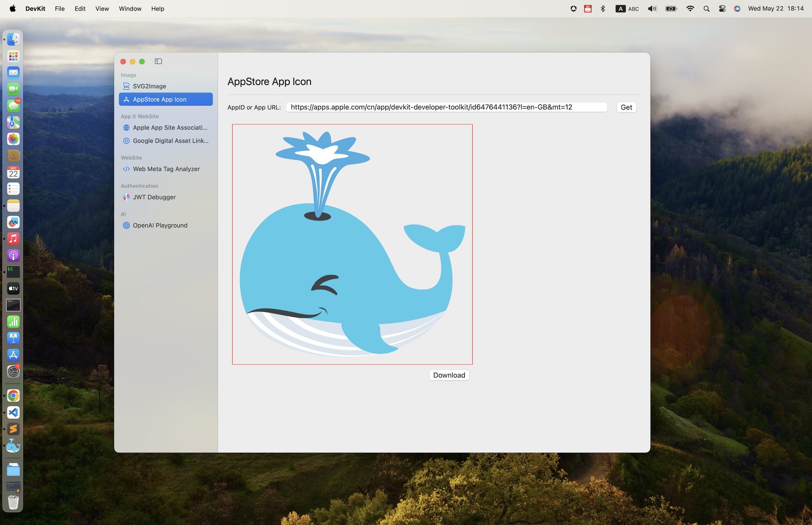The width and height of the screenshot is (812, 525).
Task: Open the DevKit application menu
Action: (35, 9)
